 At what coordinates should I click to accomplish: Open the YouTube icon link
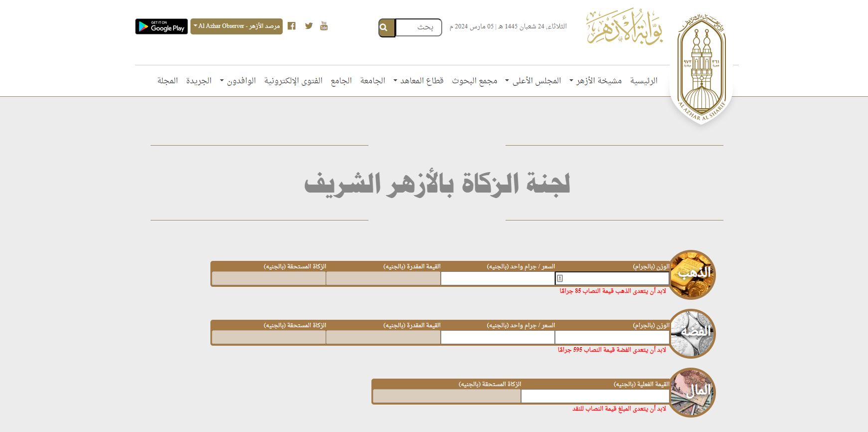pyautogui.click(x=324, y=26)
